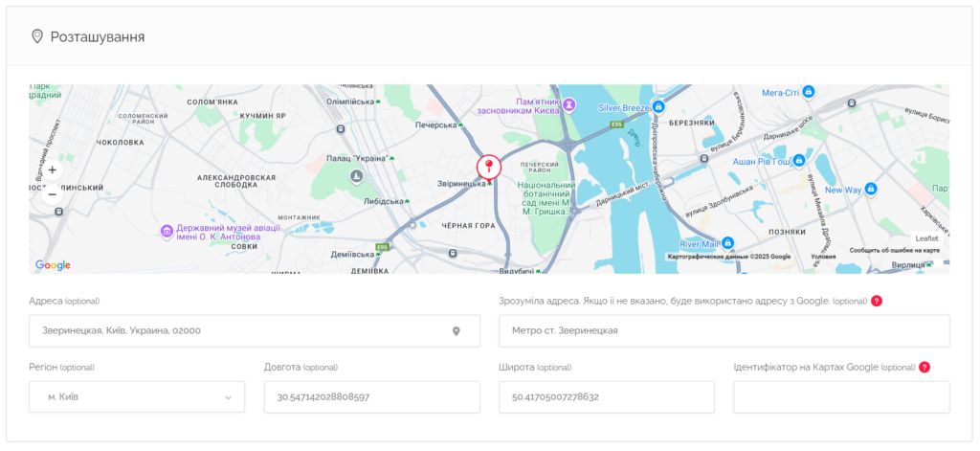Click the red location pin marker
980x451 pixels.
489,168
